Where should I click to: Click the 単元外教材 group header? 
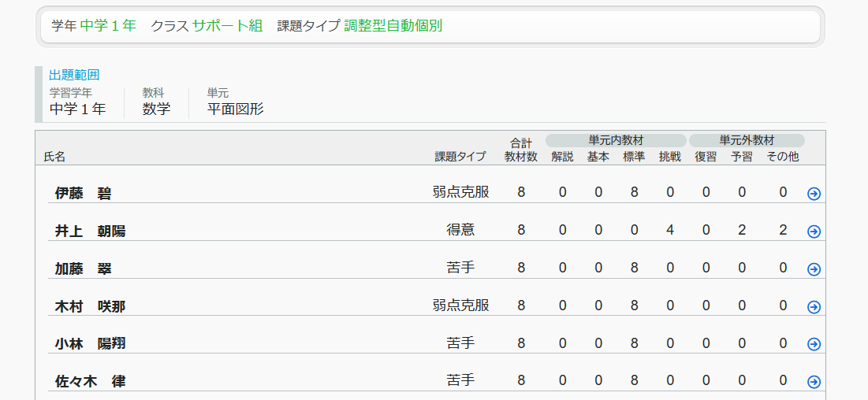(747, 140)
